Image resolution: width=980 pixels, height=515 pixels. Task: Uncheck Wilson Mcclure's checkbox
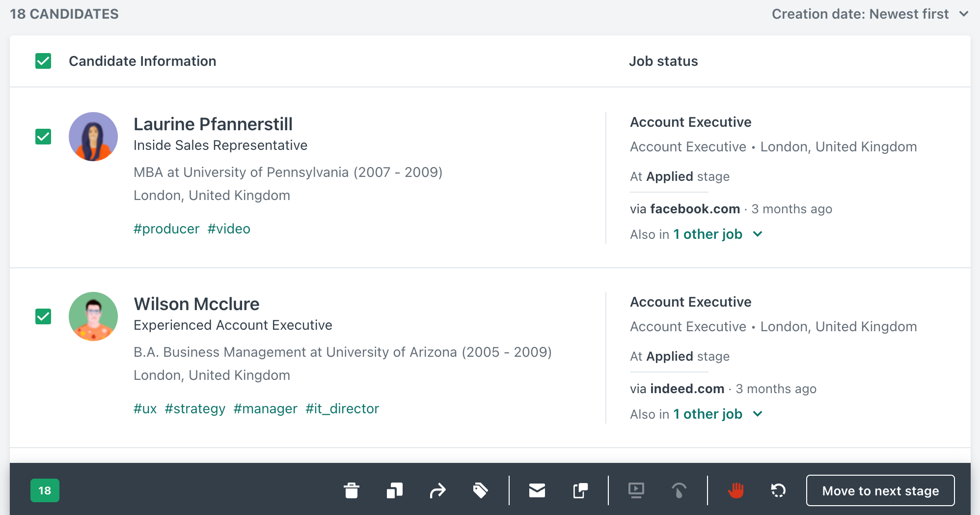tap(43, 316)
